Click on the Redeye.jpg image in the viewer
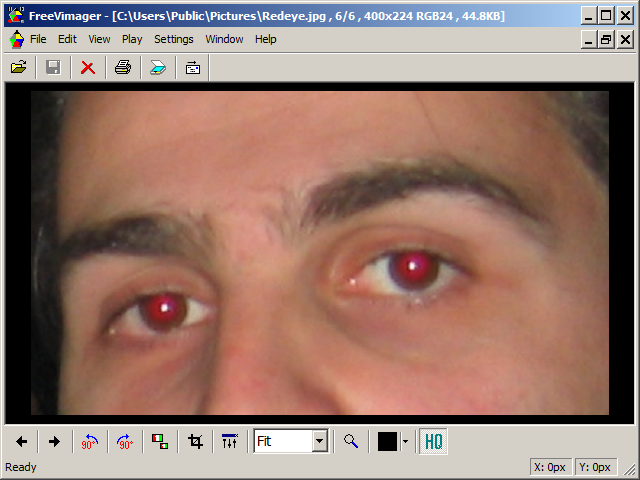Image resolution: width=640 pixels, height=480 pixels. tap(320, 253)
